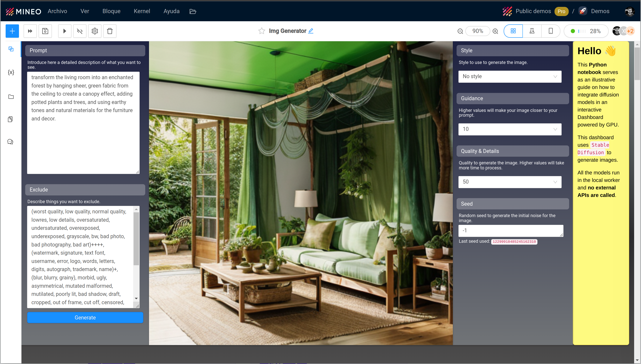Open the notebook settings gear
This screenshot has height=364, width=641.
[x=94, y=31]
